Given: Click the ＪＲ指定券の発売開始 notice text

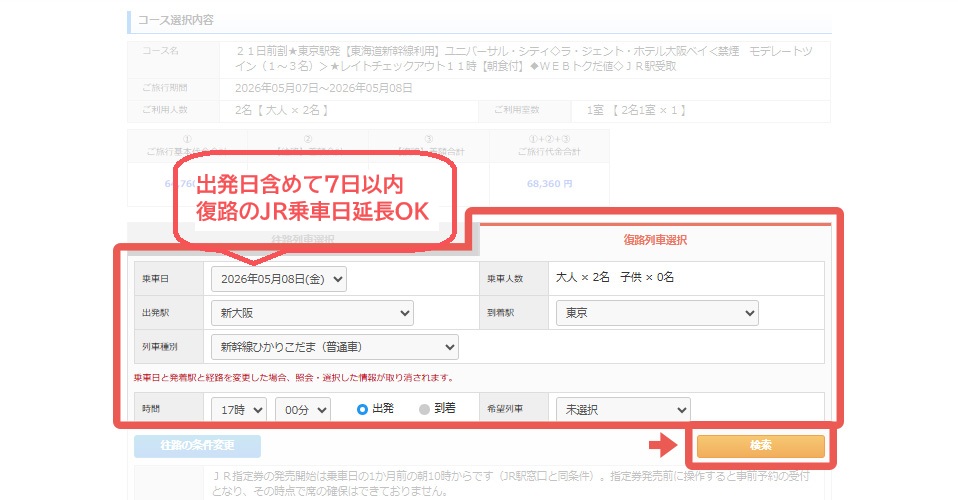Looking at the screenshot, I should (511, 483).
